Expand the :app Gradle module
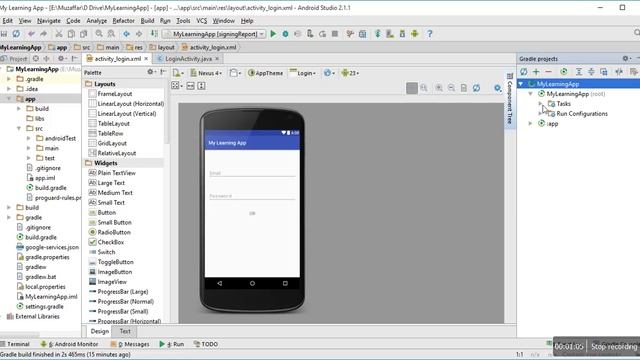 pyautogui.click(x=531, y=123)
